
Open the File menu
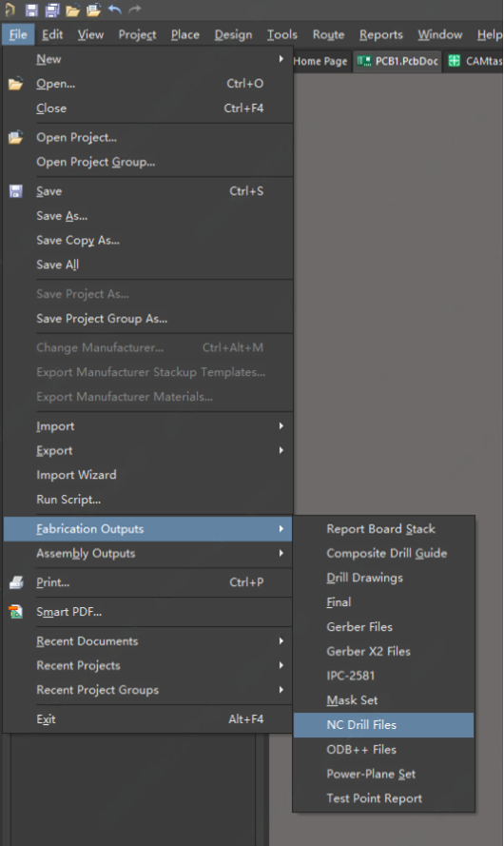(18, 34)
